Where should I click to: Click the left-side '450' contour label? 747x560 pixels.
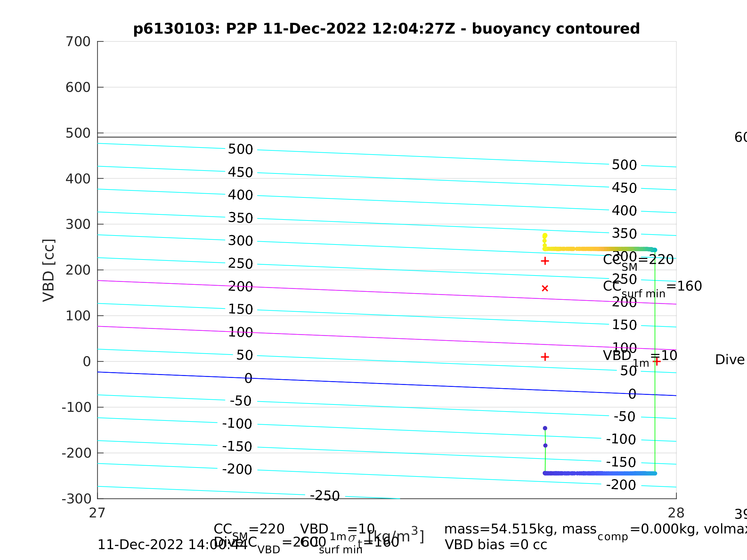[x=240, y=172]
